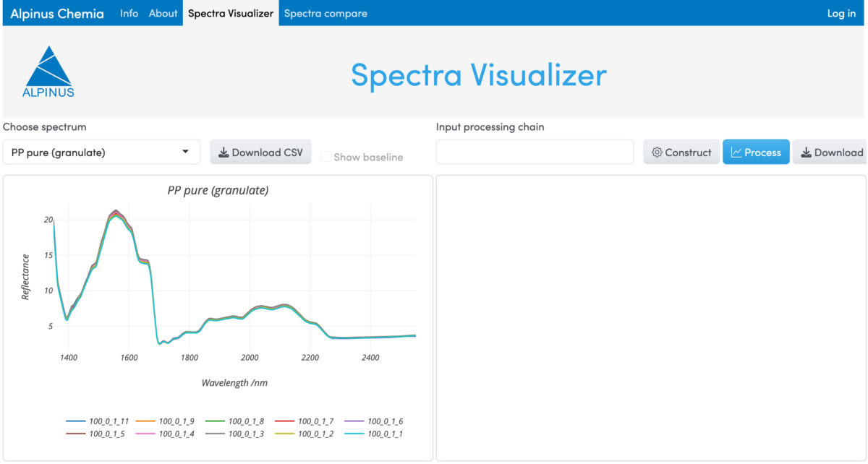Click the gear icon on Construct button
Viewport: 868px width, 464px height.
click(657, 152)
